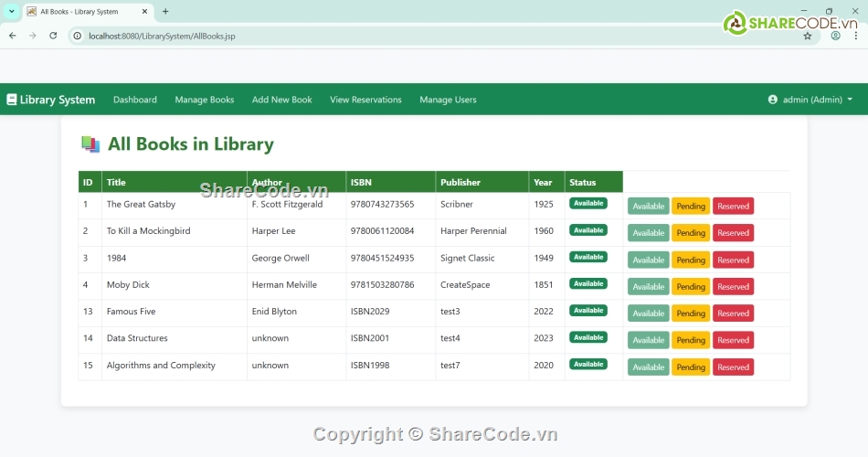The height and width of the screenshot is (457, 868).
Task: Open a new browser tab
Action: coord(165,12)
